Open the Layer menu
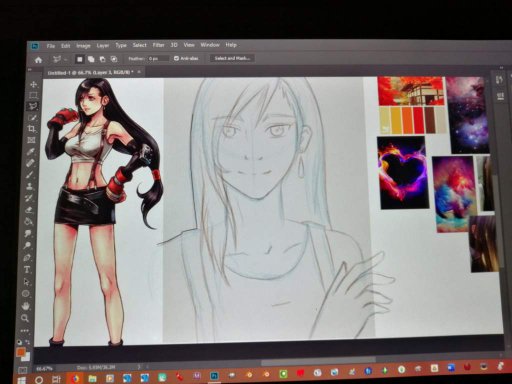The width and height of the screenshot is (512, 384). (x=103, y=46)
